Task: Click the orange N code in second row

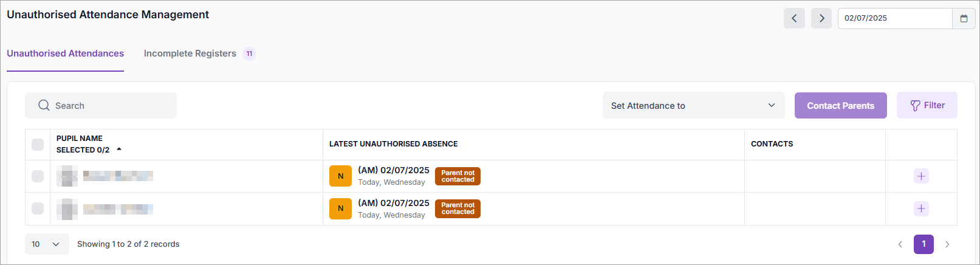Action: tap(340, 208)
